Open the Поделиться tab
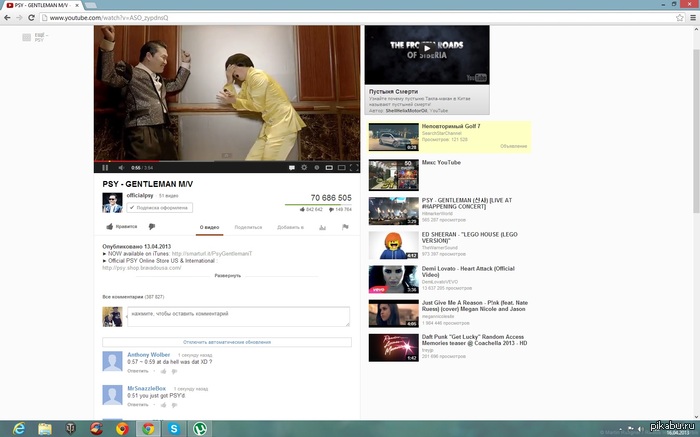Screen dimensions: 700x437 (248, 227)
